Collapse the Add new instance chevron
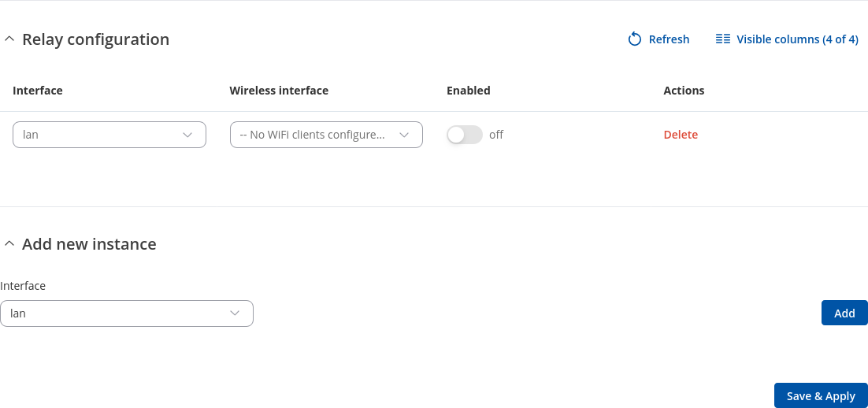 click(x=9, y=244)
